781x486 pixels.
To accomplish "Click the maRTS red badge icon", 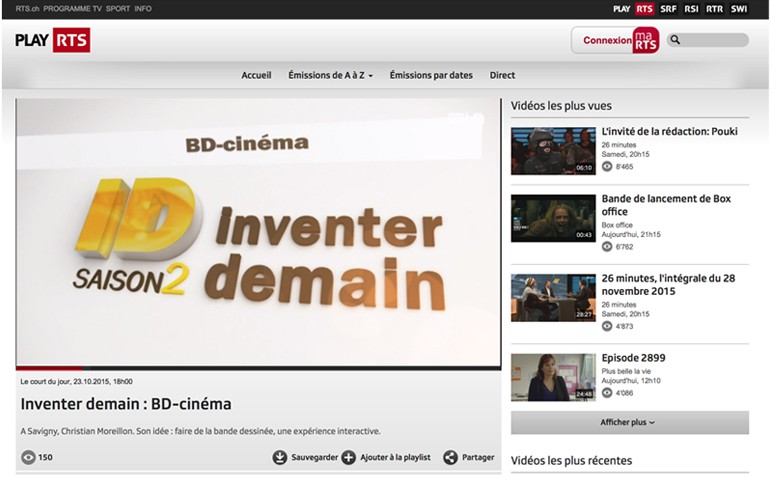I will coord(646,40).
